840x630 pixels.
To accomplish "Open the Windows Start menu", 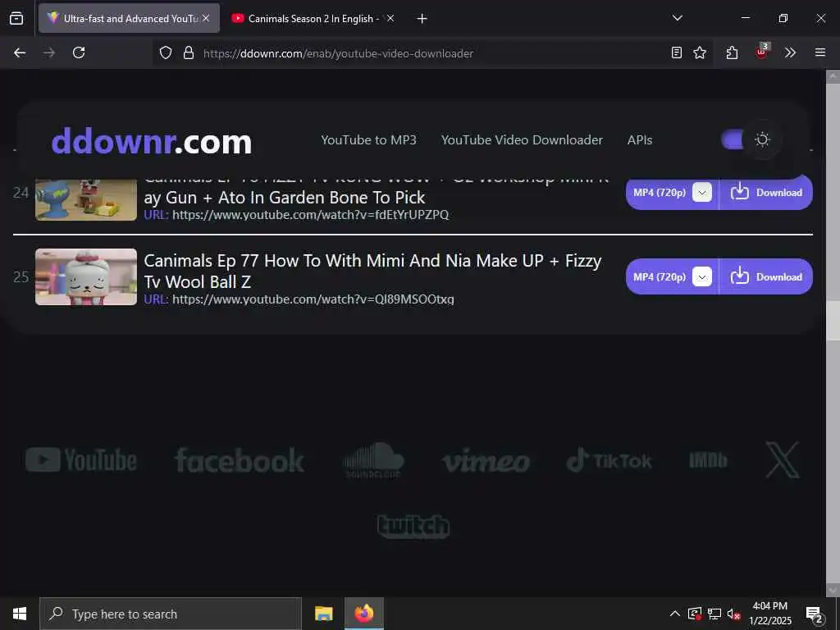I will pos(20,614).
